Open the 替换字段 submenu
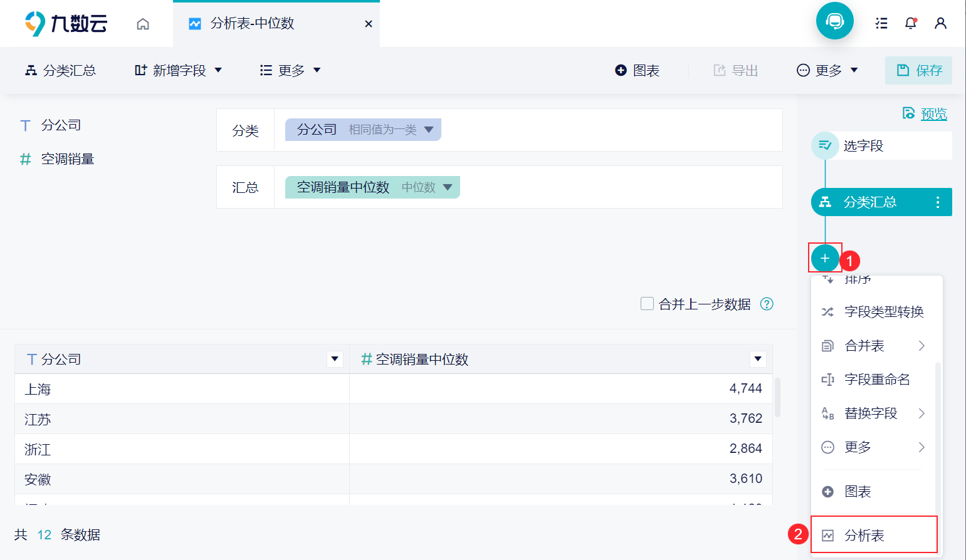The height and width of the screenshot is (560, 966). 873,413
